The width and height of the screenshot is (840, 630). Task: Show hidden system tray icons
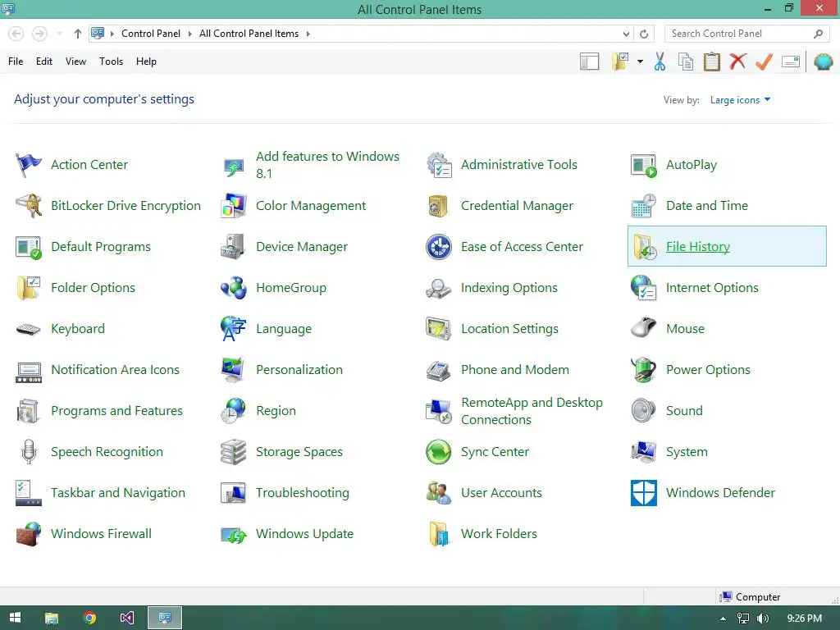click(723, 619)
